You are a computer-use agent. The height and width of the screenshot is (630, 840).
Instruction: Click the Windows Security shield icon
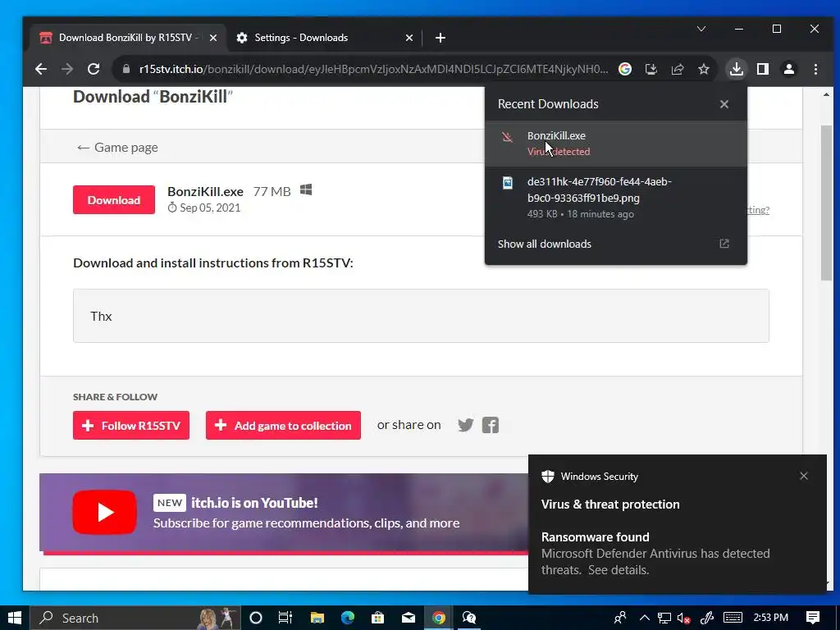[547, 477]
